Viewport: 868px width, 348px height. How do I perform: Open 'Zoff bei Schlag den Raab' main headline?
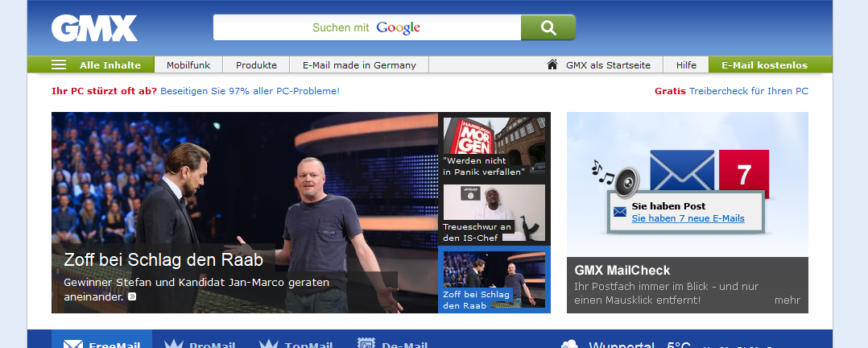pyautogui.click(x=163, y=259)
